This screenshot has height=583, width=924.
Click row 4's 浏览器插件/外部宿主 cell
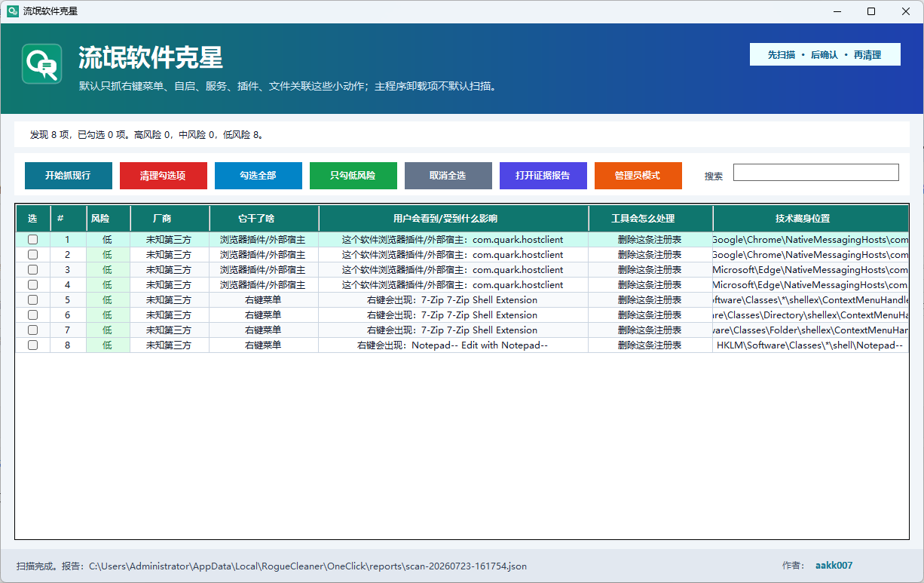point(263,285)
